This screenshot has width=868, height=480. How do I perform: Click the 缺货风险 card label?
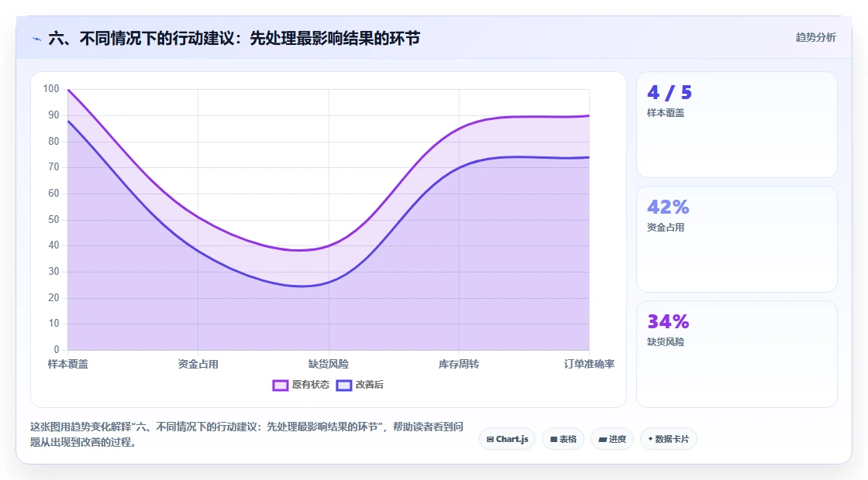coord(666,341)
